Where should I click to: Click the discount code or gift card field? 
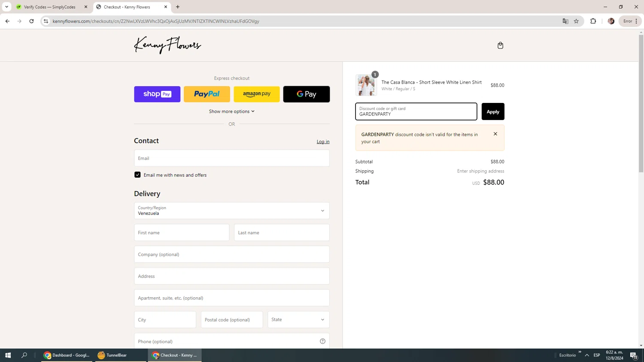click(416, 112)
